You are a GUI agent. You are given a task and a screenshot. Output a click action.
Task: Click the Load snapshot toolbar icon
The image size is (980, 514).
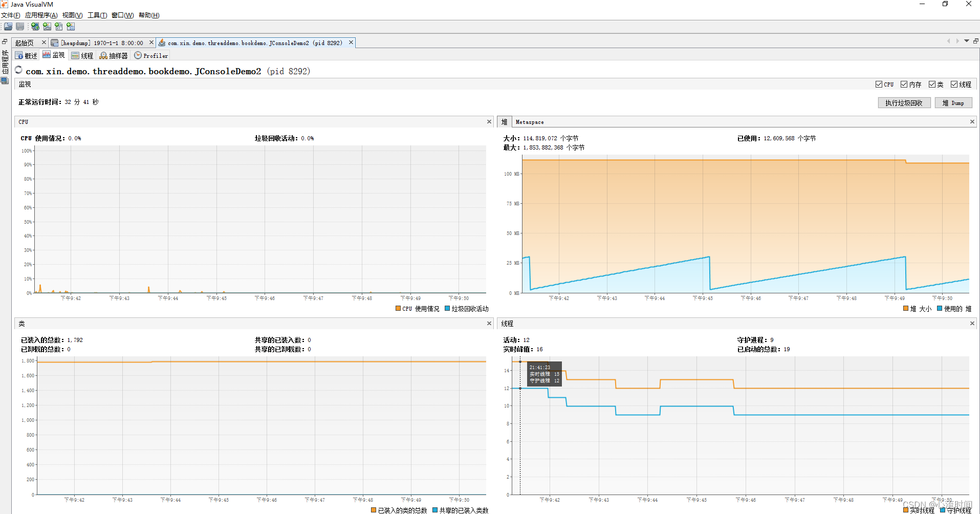[x=8, y=26]
